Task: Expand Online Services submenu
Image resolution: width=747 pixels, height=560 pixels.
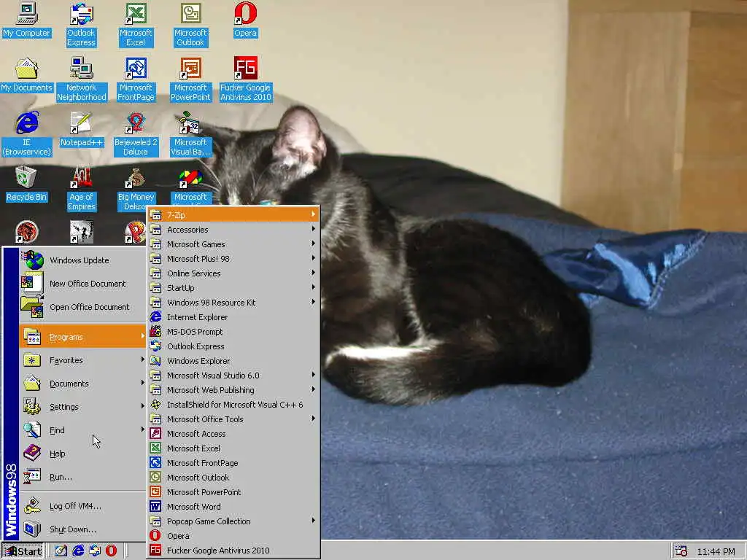Action: pyautogui.click(x=233, y=273)
